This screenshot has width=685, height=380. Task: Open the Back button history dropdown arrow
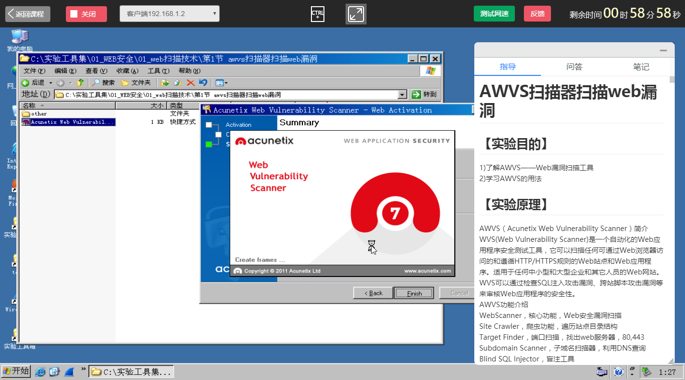point(51,83)
